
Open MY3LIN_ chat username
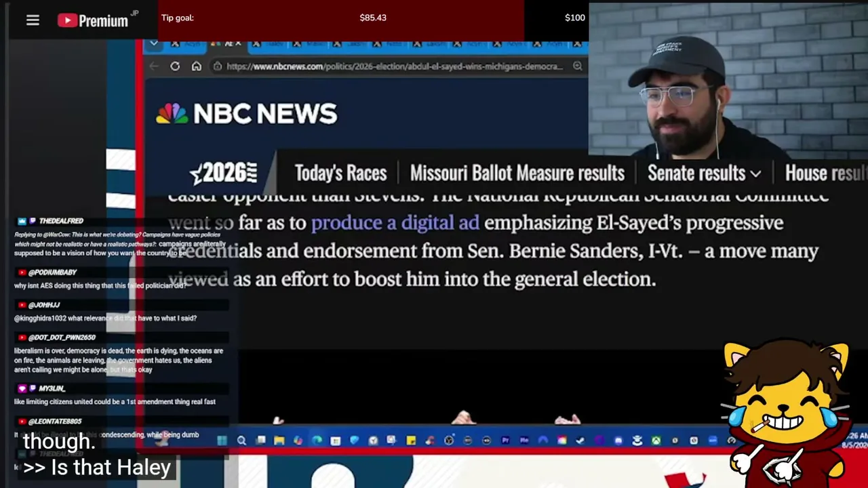click(x=52, y=389)
